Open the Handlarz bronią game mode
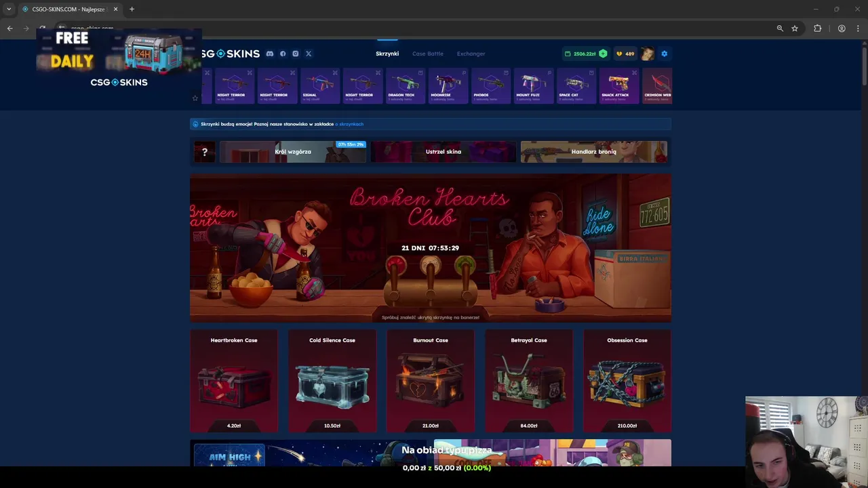Screen dimensions: 868x488 (x=594, y=152)
